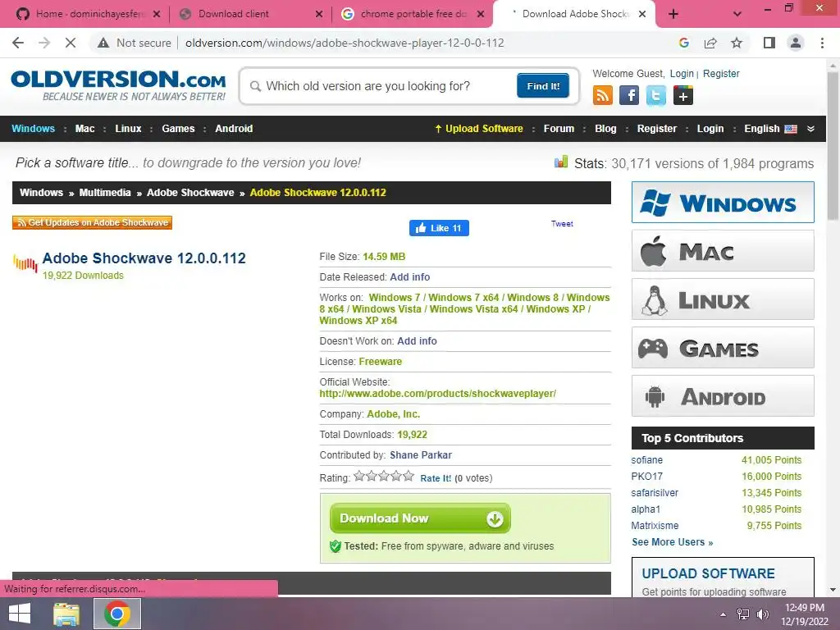840x630 pixels.
Task: Click Upload Software in nav bar
Action: [x=479, y=129]
